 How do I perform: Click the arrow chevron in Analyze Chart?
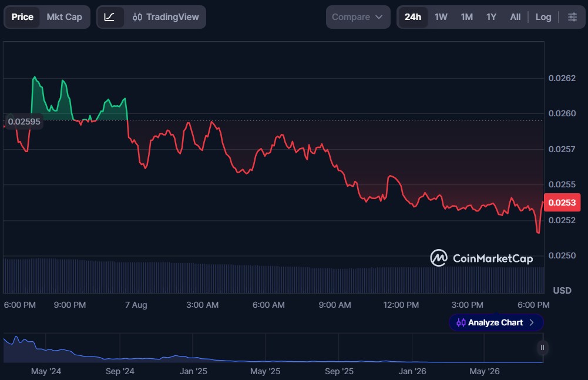tap(532, 322)
